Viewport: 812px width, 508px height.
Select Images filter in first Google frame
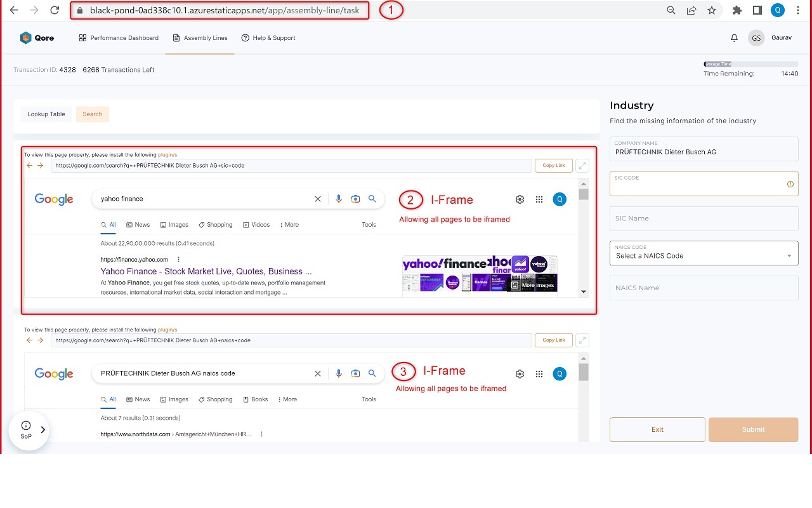coord(174,225)
